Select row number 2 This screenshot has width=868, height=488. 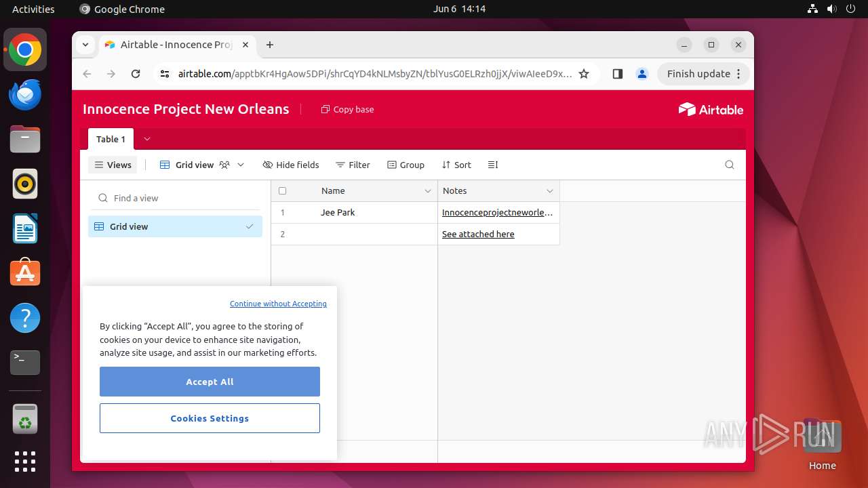pyautogui.click(x=283, y=234)
